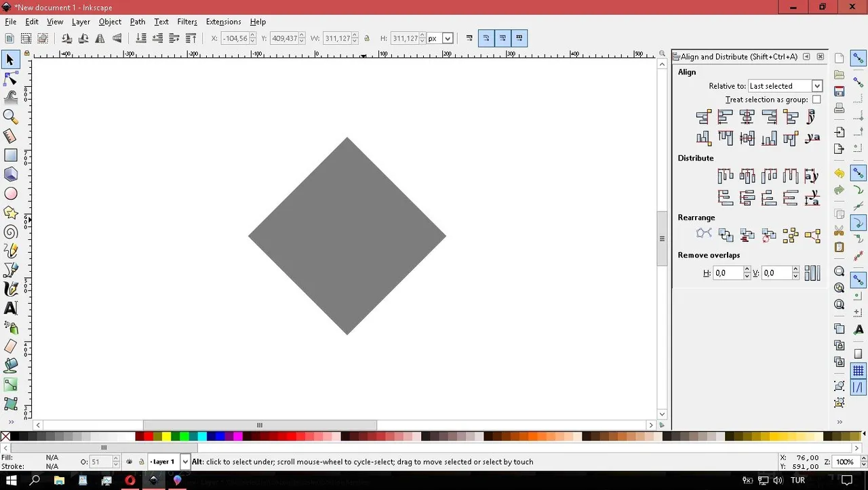Open the Object menu
This screenshot has width=868, height=490.
pyautogui.click(x=110, y=22)
